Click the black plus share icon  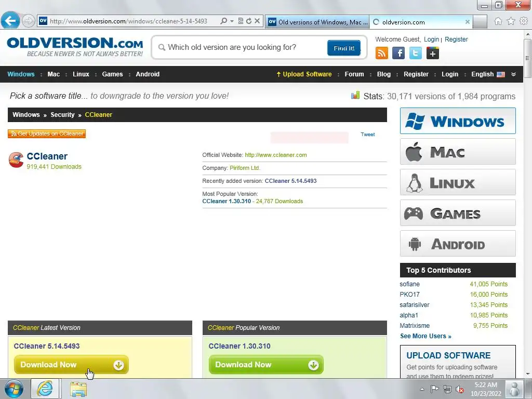433,54
